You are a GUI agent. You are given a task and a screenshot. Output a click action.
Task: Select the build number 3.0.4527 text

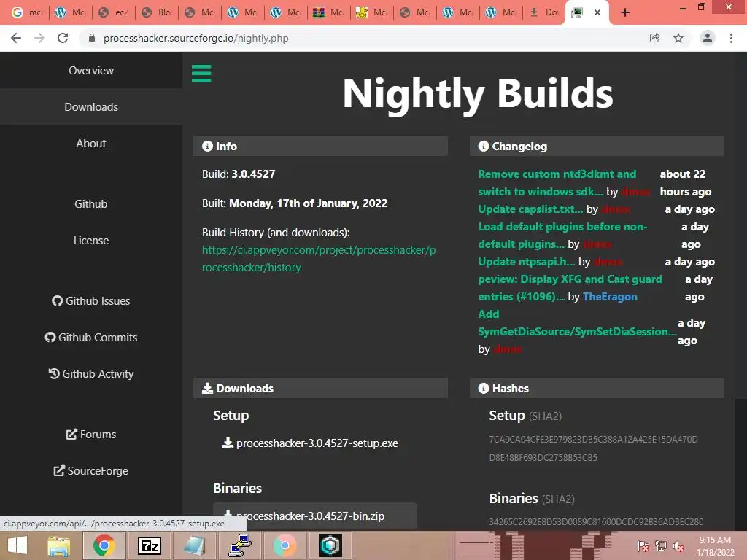(x=253, y=174)
